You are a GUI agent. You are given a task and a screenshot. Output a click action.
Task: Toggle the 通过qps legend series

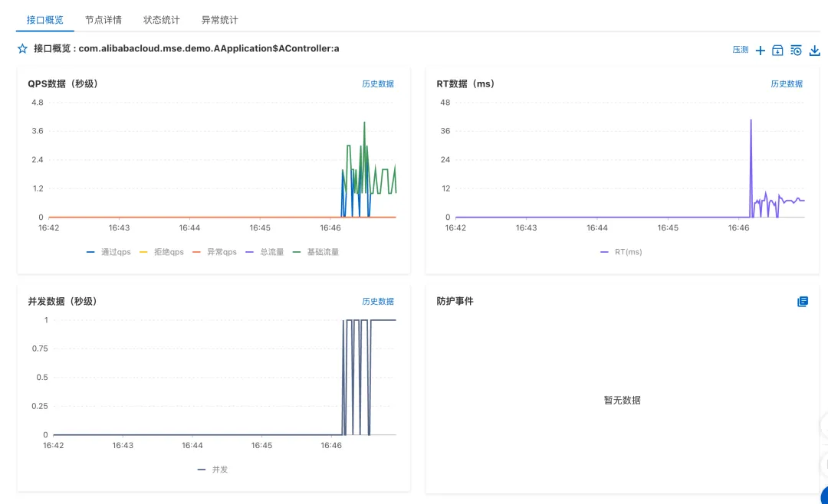point(108,251)
